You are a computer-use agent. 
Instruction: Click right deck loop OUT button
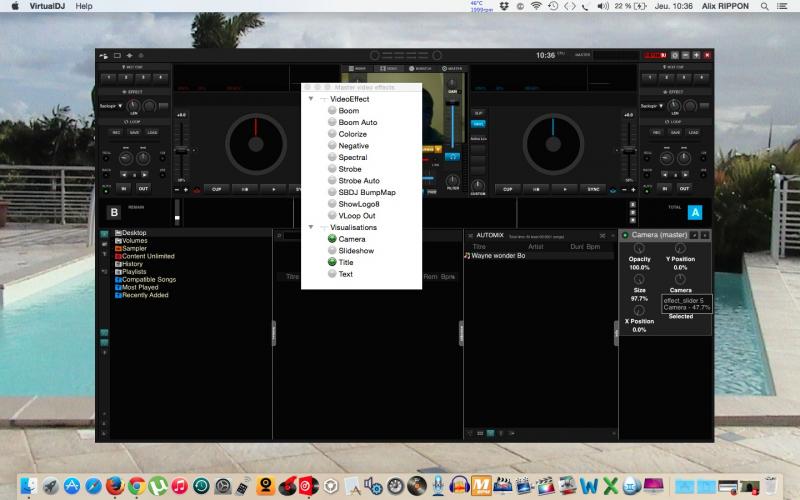(x=684, y=188)
